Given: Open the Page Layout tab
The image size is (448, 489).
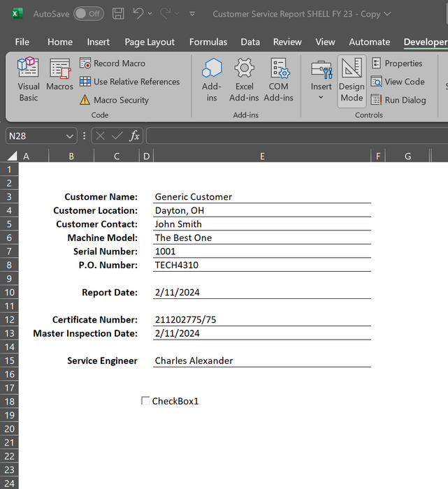Looking at the screenshot, I should click(x=150, y=42).
